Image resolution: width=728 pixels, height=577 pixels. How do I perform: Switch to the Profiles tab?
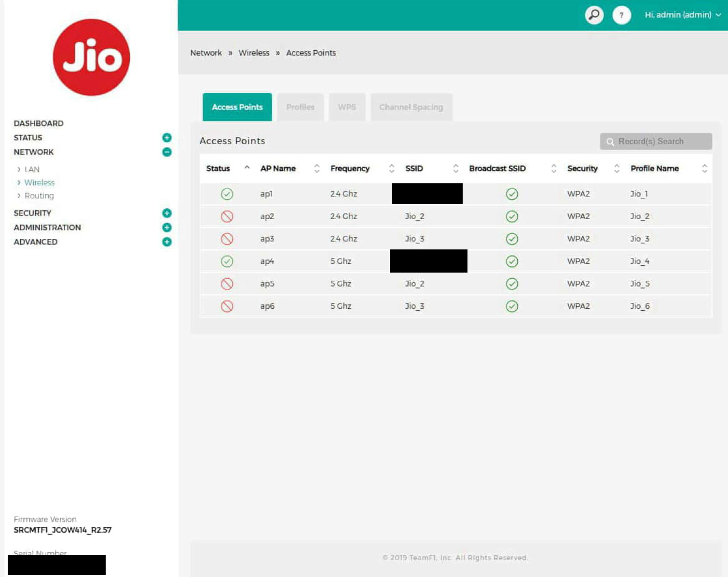[300, 107]
